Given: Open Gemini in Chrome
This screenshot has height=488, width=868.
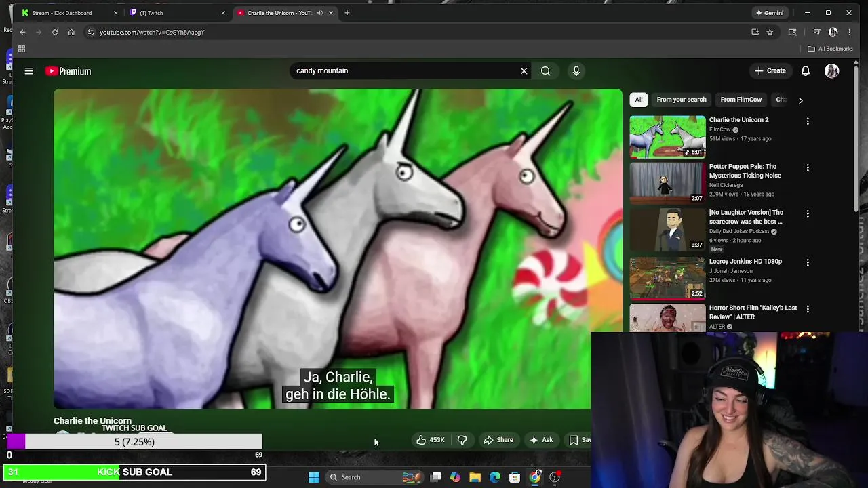Looking at the screenshot, I should (770, 13).
